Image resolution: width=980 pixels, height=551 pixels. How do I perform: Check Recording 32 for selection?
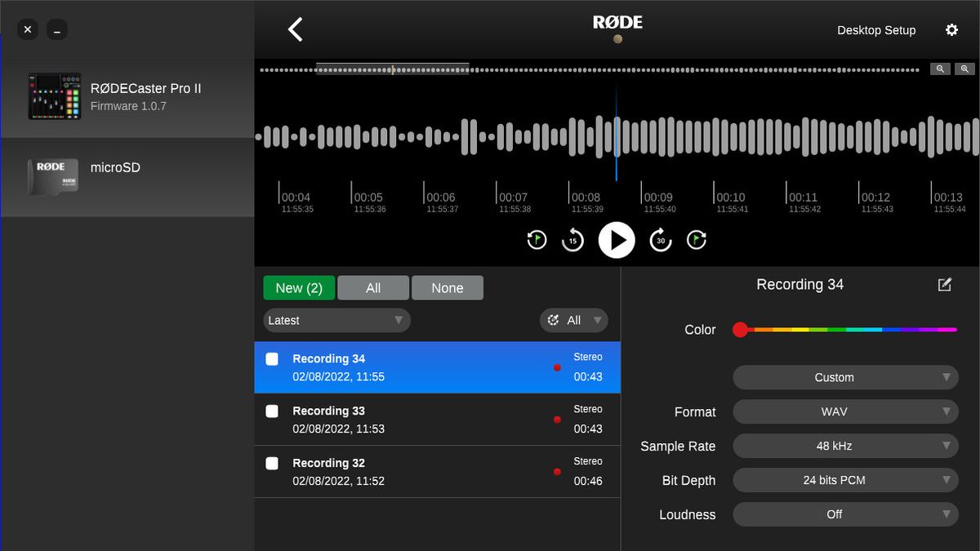click(x=272, y=463)
